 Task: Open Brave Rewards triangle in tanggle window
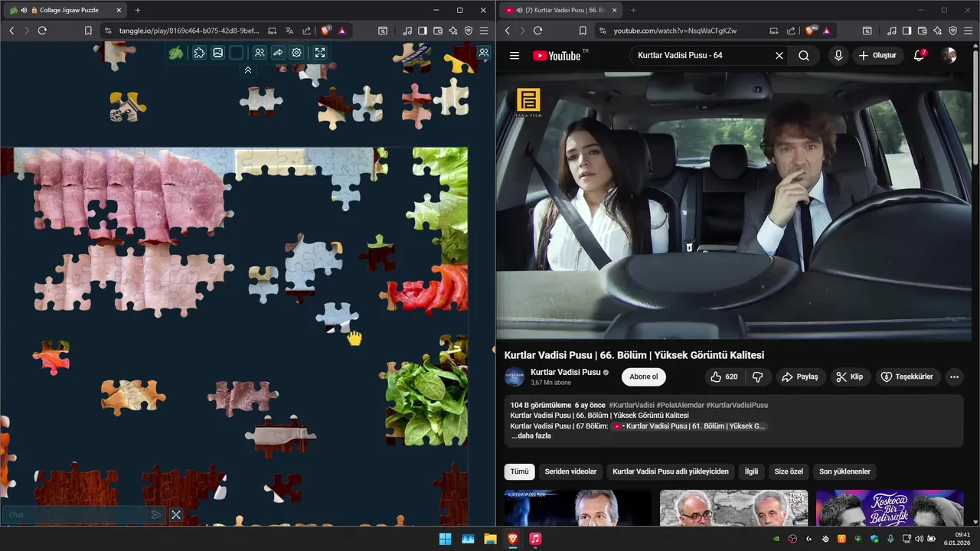pyautogui.click(x=341, y=31)
